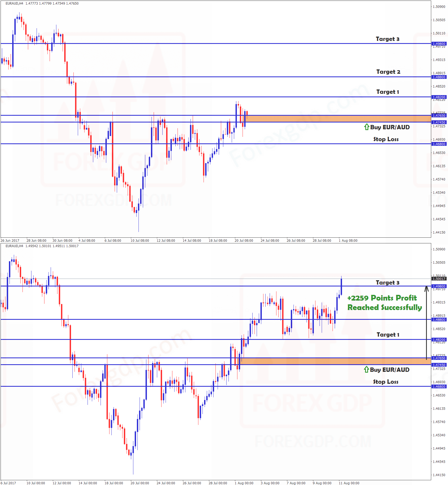Viewport: 448px width, 487px height.
Task: Click the Target 1 label in bottom chart
Action: 388,335
